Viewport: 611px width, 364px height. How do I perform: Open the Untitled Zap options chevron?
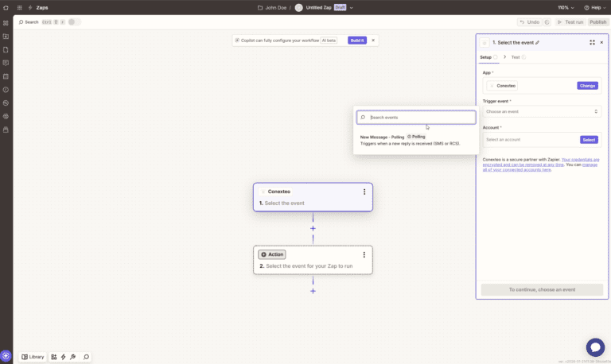pyautogui.click(x=352, y=7)
